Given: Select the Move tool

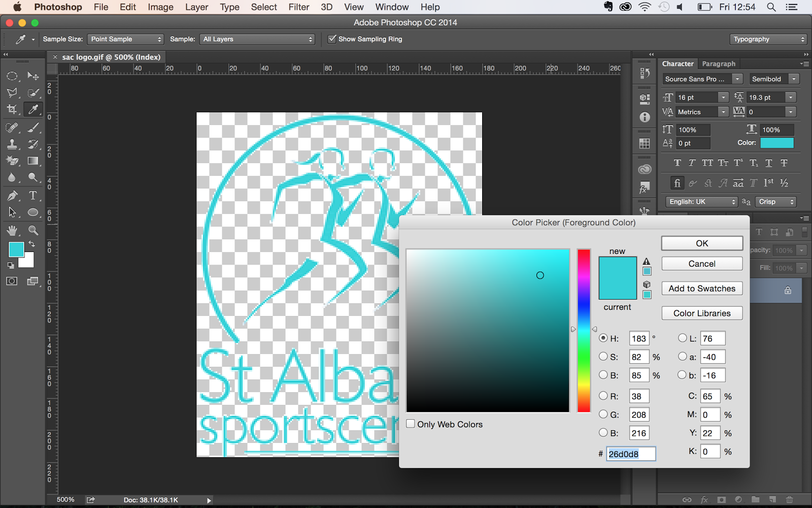Looking at the screenshot, I should [33, 76].
